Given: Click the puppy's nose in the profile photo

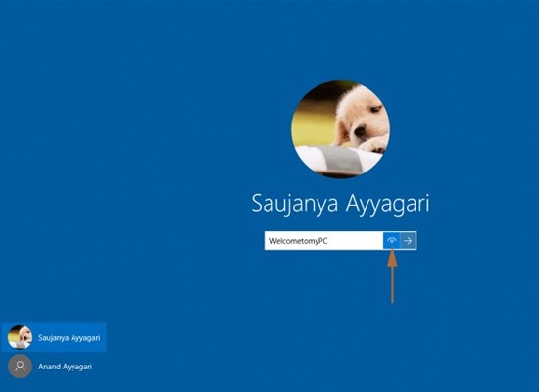Looking at the screenshot, I should [360, 131].
